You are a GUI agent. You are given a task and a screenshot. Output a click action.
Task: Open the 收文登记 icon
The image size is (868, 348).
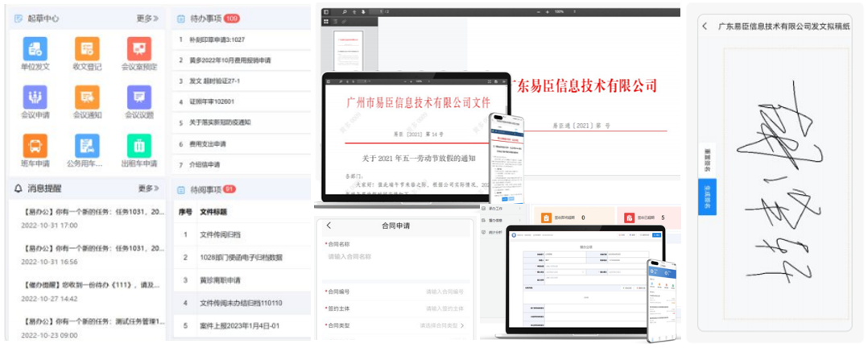tap(87, 49)
